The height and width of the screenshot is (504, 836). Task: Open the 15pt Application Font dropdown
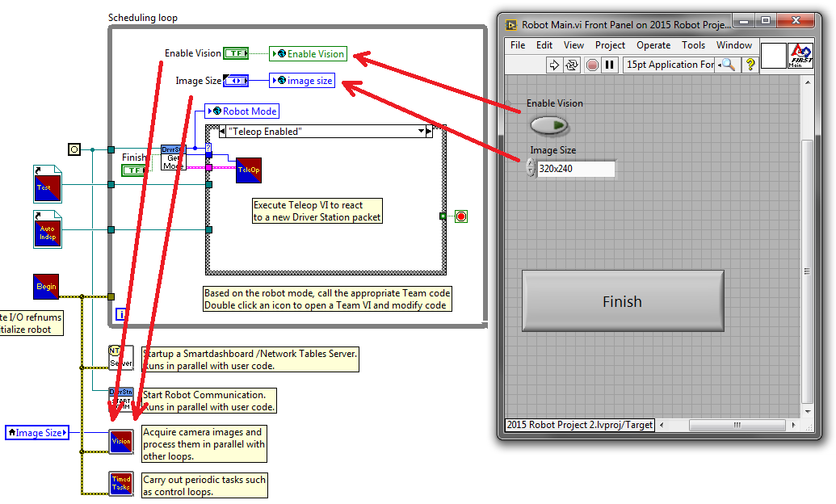(670, 65)
